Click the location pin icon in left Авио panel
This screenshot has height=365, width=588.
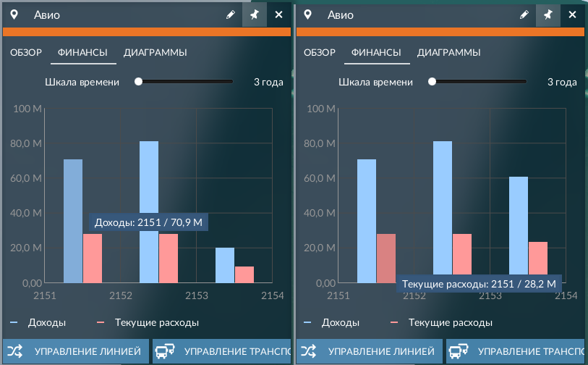(14, 15)
